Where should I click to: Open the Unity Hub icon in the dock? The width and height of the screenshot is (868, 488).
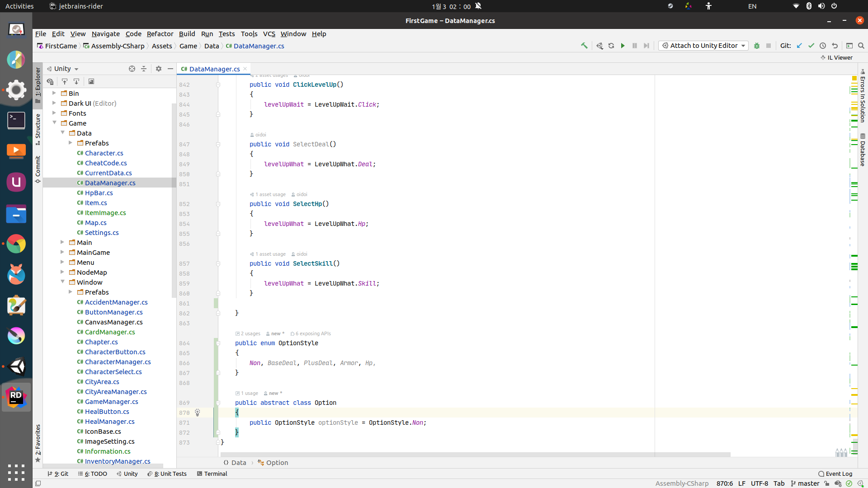coord(16,366)
